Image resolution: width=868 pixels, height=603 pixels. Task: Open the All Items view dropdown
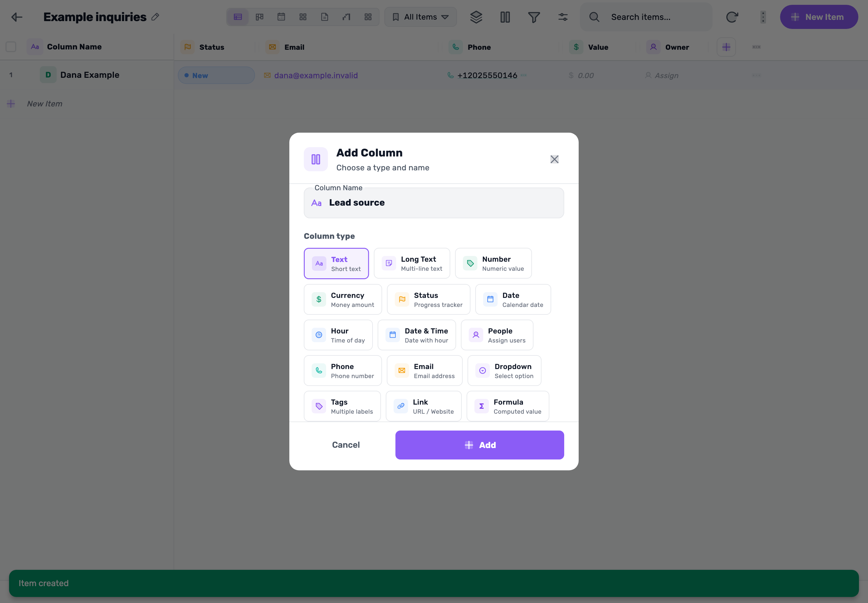pyautogui.click(x=420, y=17)
